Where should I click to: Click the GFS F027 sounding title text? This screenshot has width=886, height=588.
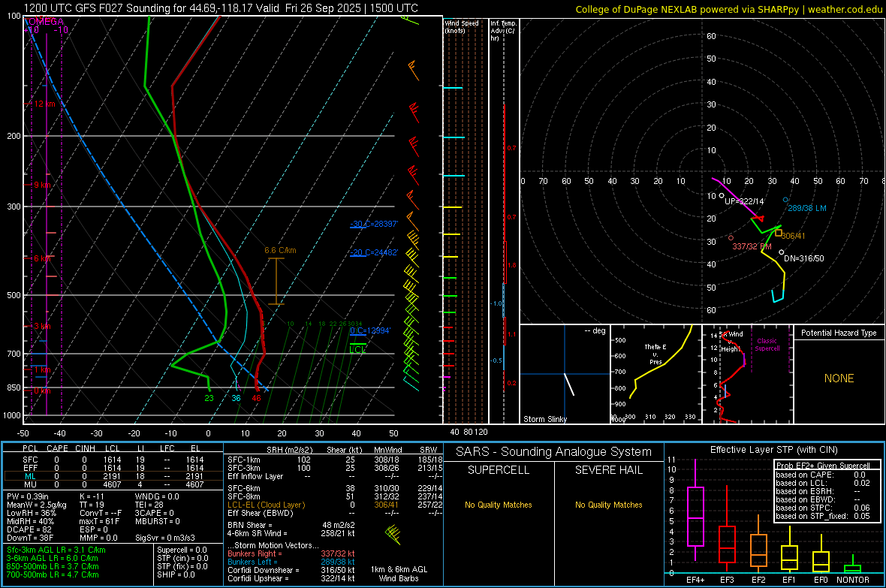click(221, 8)
